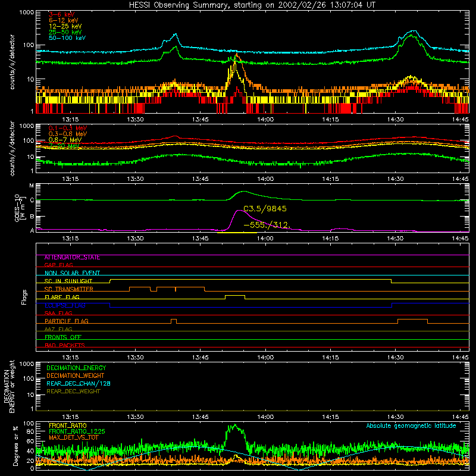Click the REAR_DEC_CHAN/128 legend entry

79,384
